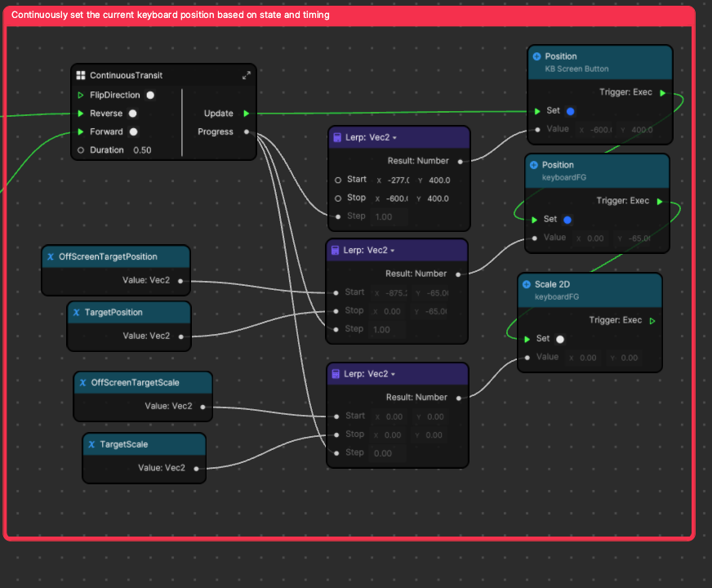Click the OffScreenTargetScale variable X icon

(x=82, y=382)
